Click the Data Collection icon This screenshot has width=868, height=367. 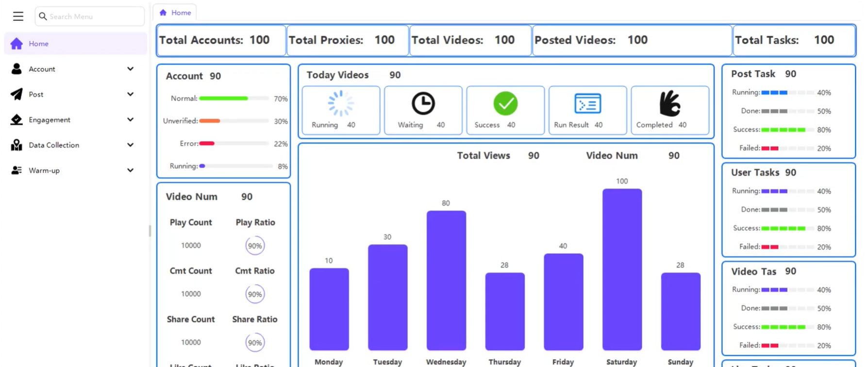pos(17,145)
